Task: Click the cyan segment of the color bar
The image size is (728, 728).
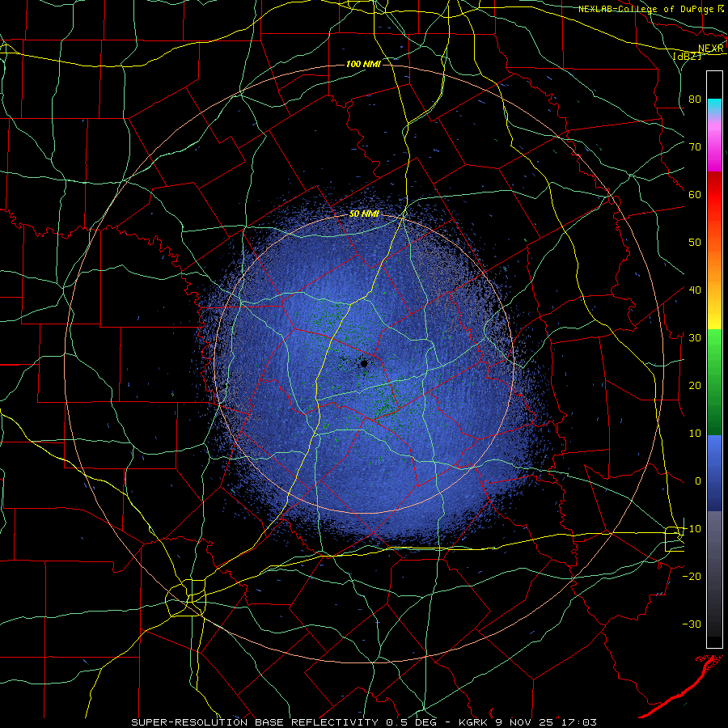Action: click(714, 106)
